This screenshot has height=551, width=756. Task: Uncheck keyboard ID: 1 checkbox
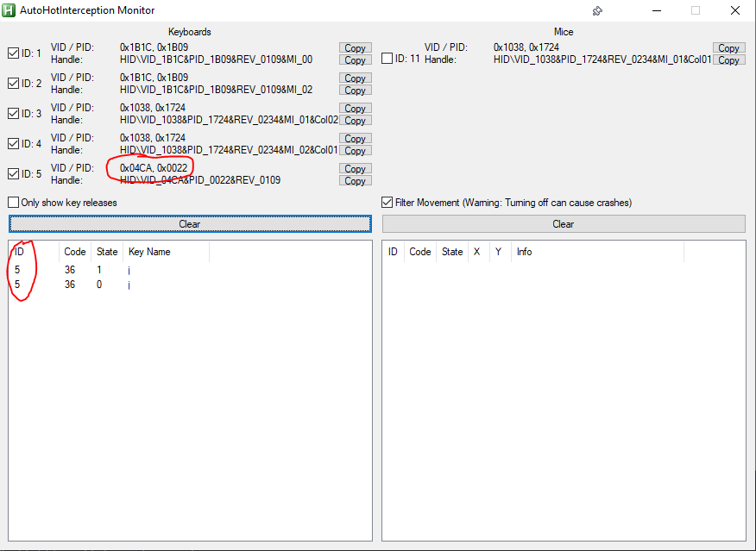tap(14, 53)
